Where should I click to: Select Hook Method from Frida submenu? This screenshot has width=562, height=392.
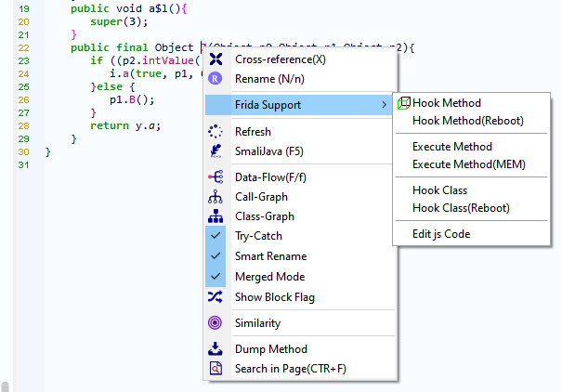click(447, 103)
